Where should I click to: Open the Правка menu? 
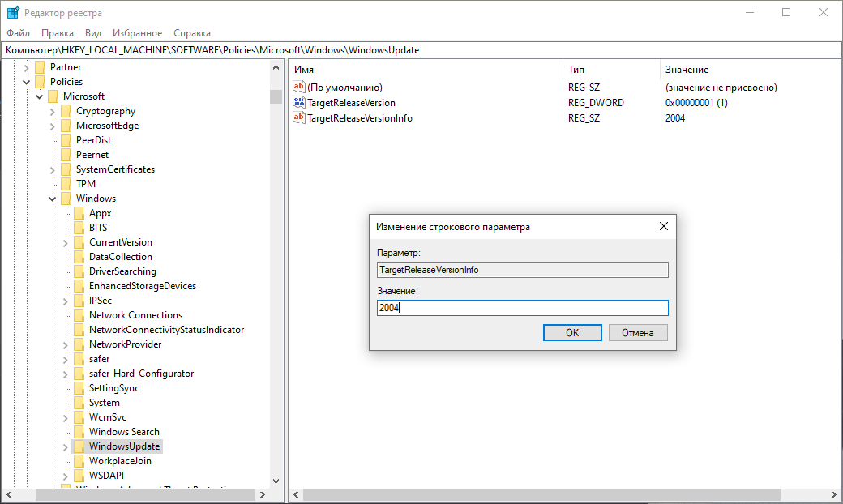58,32
